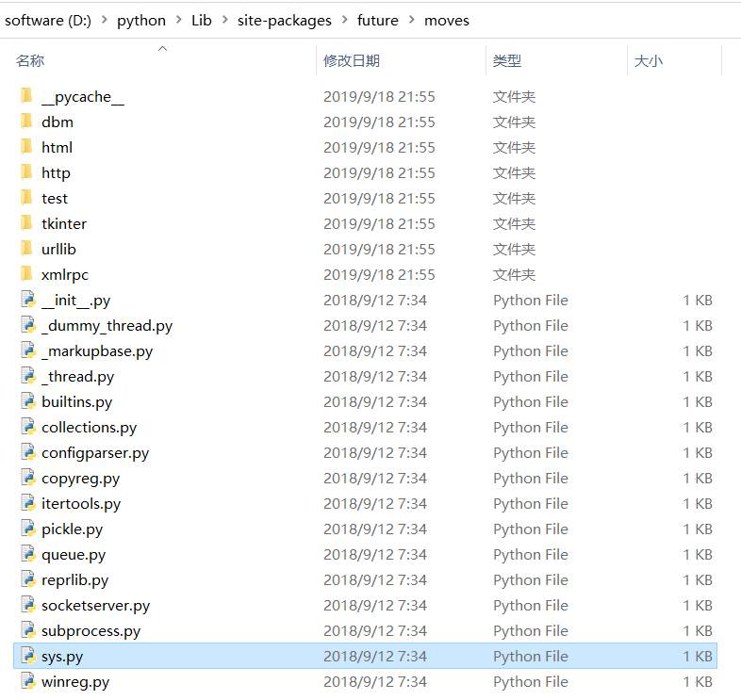This screenshot has height=700, width=741.
Task: Select the collections.py file name
Action: (x=89, y=428)
